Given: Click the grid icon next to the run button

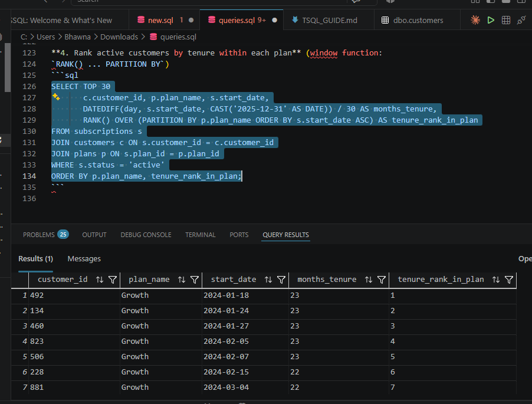Looking at the screenshot, I should pyautogui.click(x=506, y=21).
